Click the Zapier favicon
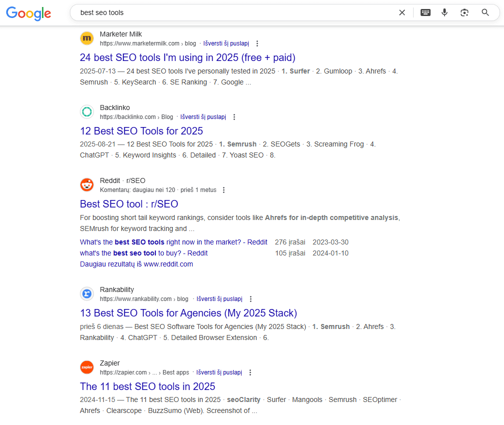The image size is (504, 425). (x=87, y=367)
